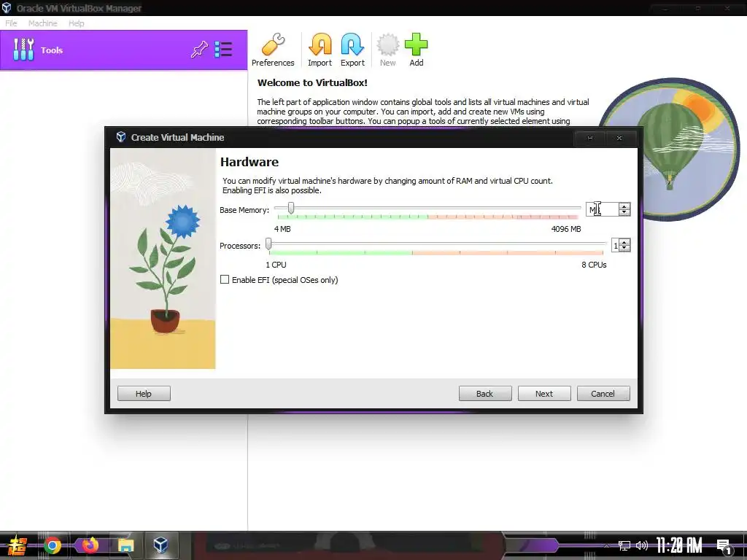
Task: Increase Base Memory with up arrow
Action: tap(624, 206)
